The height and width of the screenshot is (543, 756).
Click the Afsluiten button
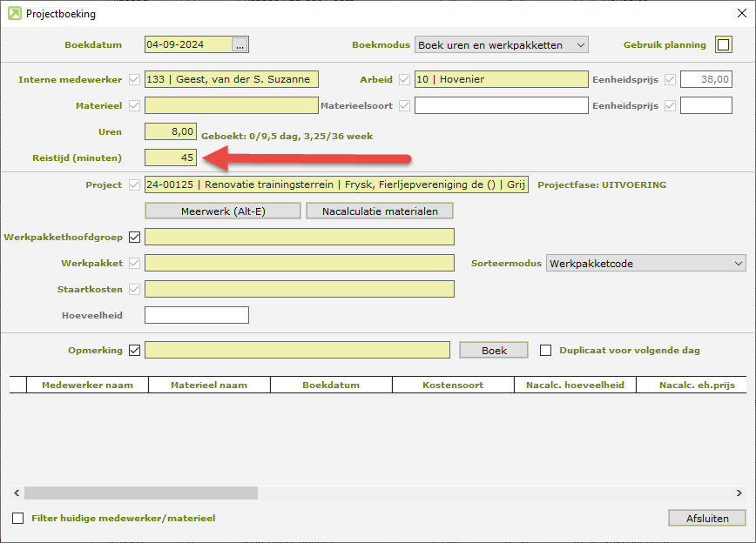pyautogui.click(x=707, y=518)
